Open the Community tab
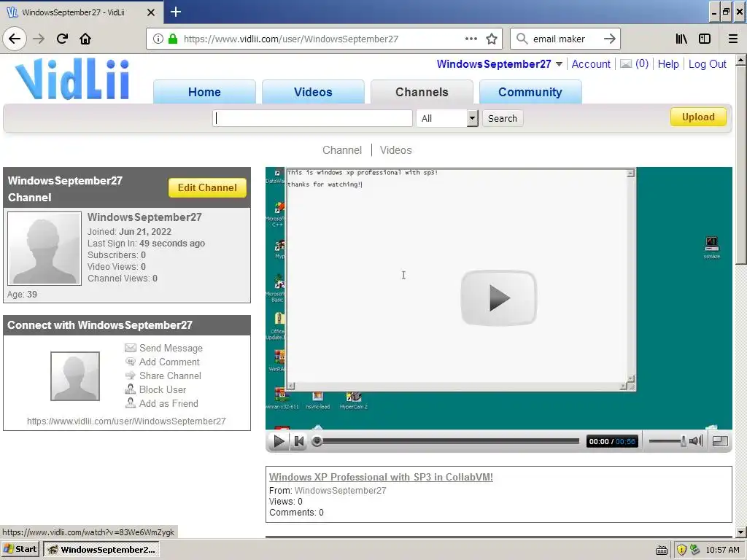The image size is (747, 560). point(530,92)
